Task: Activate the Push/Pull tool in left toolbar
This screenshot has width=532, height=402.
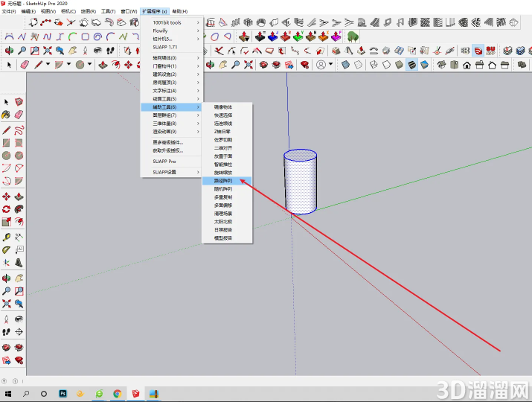Action: (19, 197)
